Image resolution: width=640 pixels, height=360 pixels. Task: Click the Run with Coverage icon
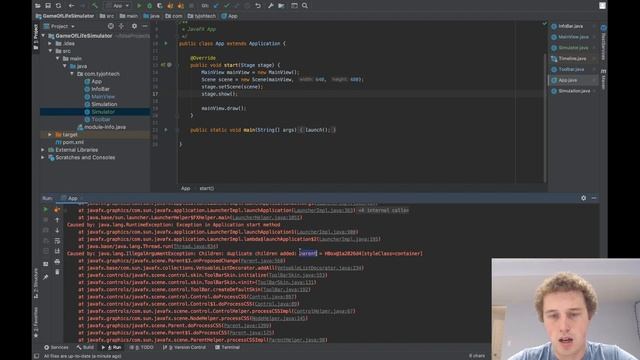(x=160, y=6)
